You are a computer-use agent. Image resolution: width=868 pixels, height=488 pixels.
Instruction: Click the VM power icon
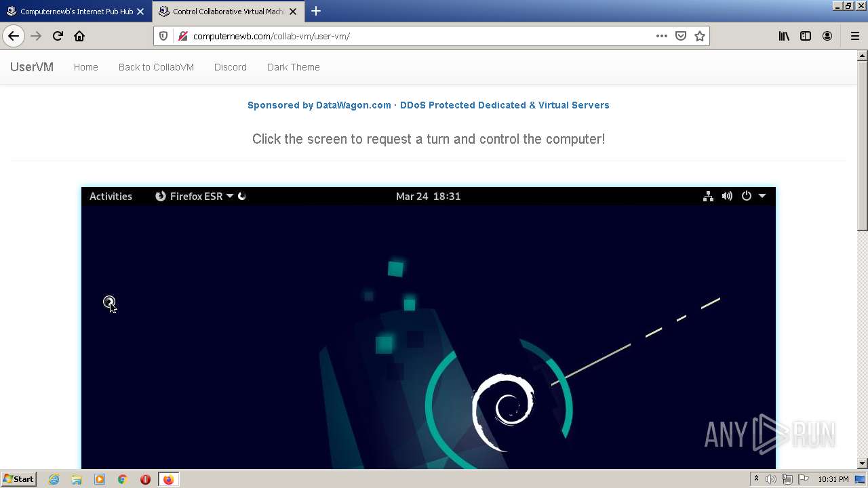pyautogui.click(x=747, y=196)
